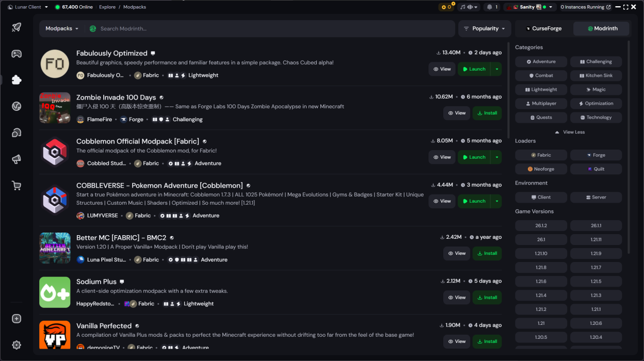Screen dimensions: 644x361
Task: Open the Modpacks type dropdown
Action: [x=62, y=29]
